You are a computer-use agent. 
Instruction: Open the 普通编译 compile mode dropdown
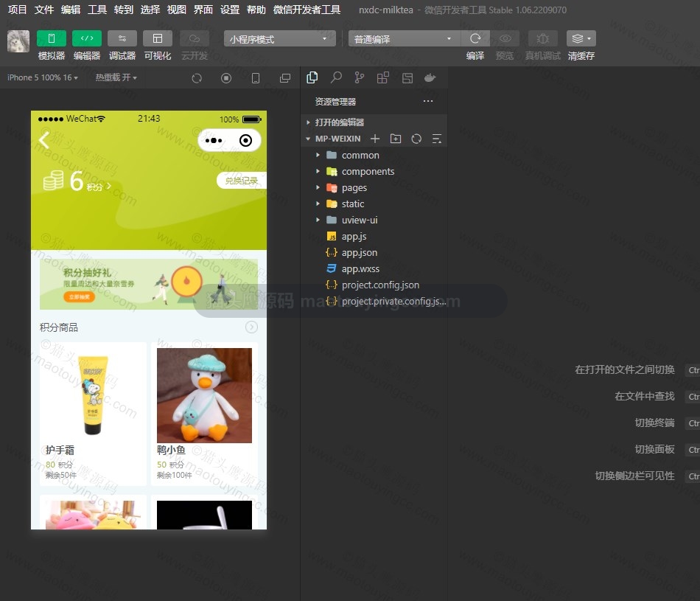pos(404,39)
